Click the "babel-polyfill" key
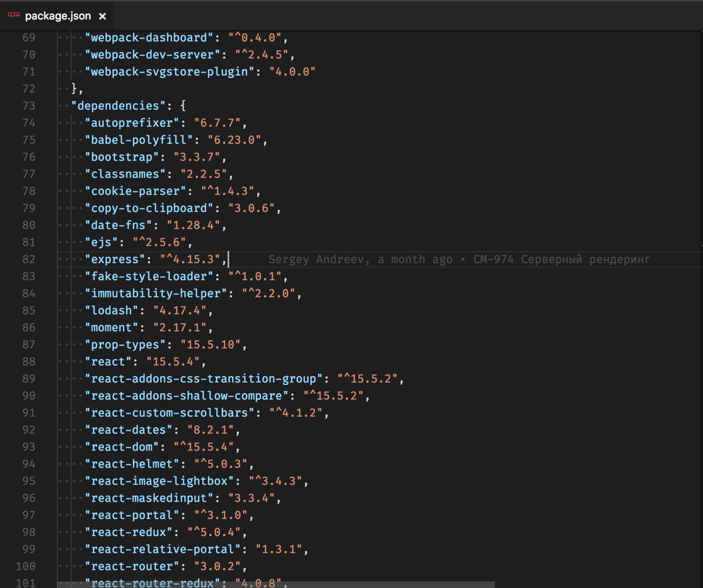Viewport: 703px width, 588px height. pyautogui.click(x=139, y=140)
